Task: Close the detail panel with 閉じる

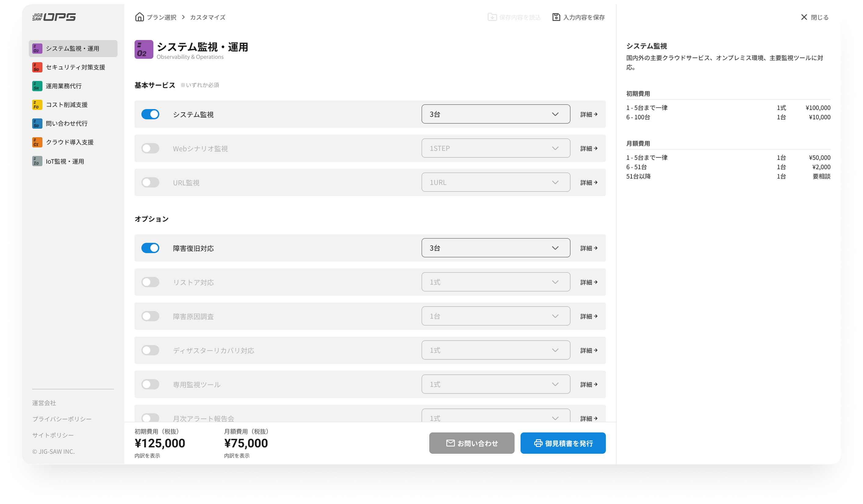Action: [x=815, y=17]
